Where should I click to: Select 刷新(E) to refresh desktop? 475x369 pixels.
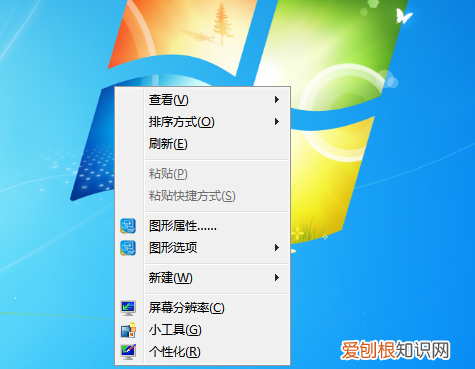coord(202,144)
